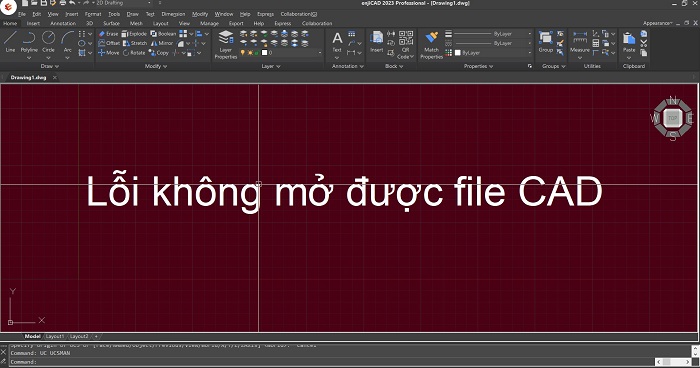Select the Arc drawing tool
Image resolution: width=700 pixels, height=368 pixels.
[x=67, y=41]
